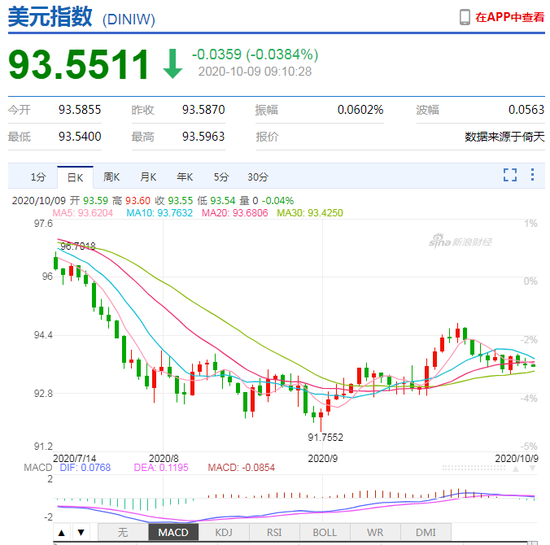This screenshot has height=545, width=550.
Task: Select the DMI indicator button
Action: tap(426, 533)
